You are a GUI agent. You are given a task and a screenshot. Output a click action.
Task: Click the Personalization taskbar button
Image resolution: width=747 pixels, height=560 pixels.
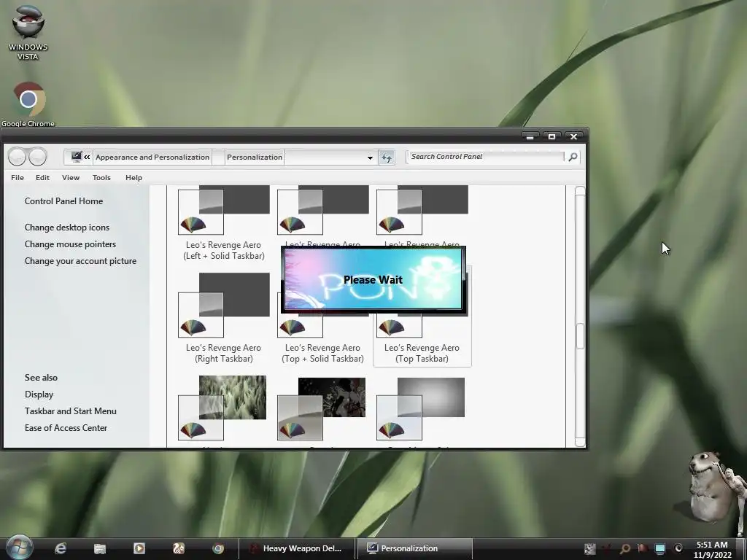[x=414, y=548]
